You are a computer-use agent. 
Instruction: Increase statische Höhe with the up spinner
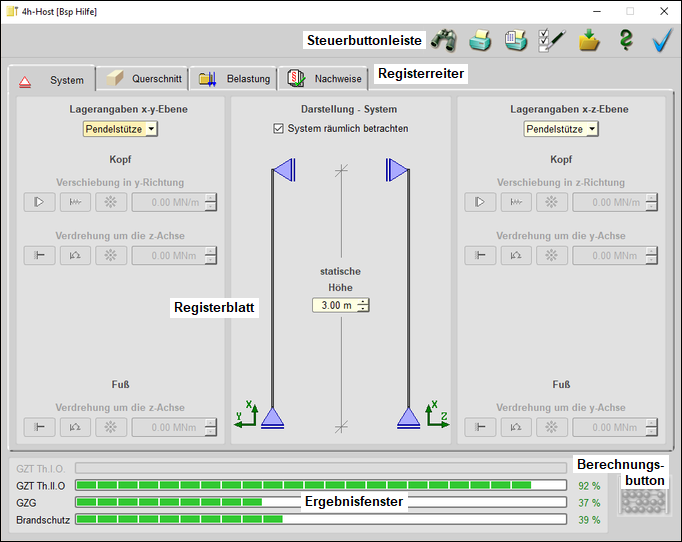363,301
